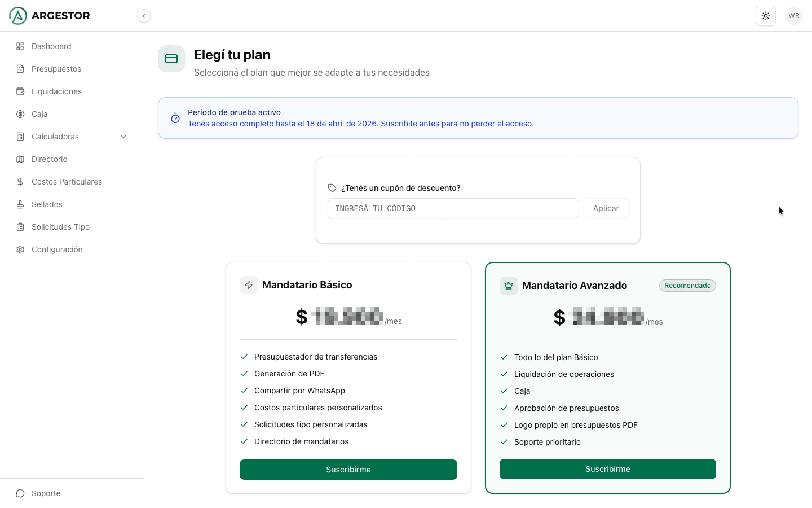The width and height of the screenshot is (812, 508).
Task: Open the Dashboard section from the sidebar
Action: 52,46
